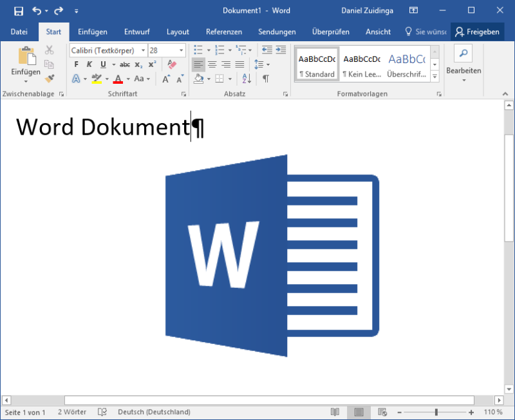Sort the selected text alphabetically

coord(247,79)
